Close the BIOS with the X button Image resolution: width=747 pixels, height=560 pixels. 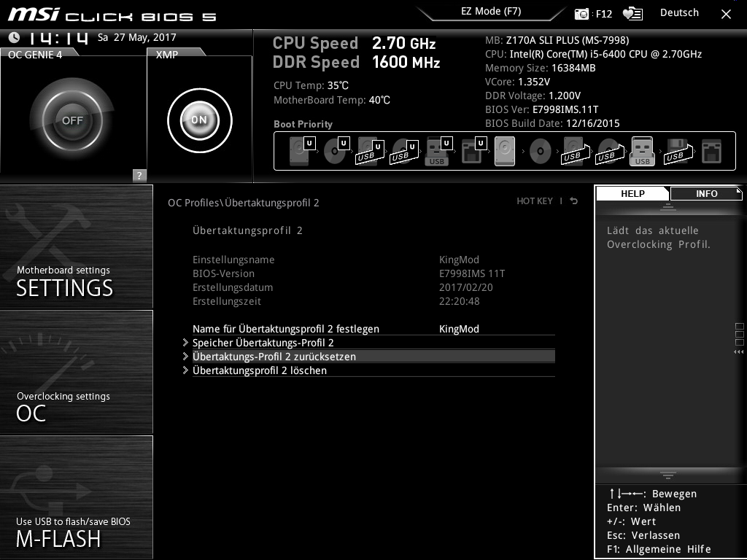coord(726,15)
